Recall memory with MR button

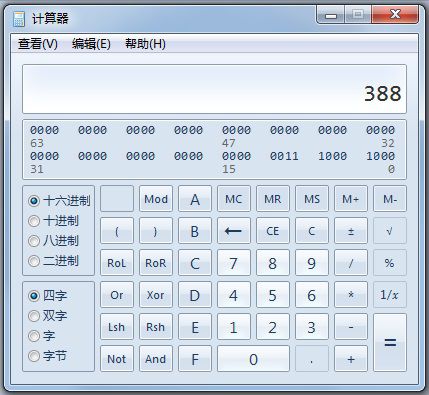coord(273,199)
